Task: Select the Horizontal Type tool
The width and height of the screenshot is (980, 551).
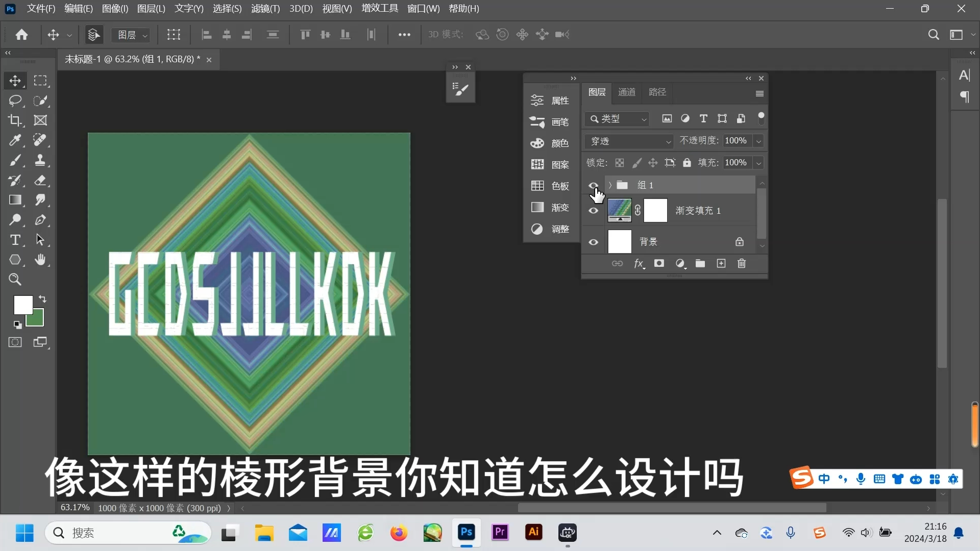Action: 15,240
